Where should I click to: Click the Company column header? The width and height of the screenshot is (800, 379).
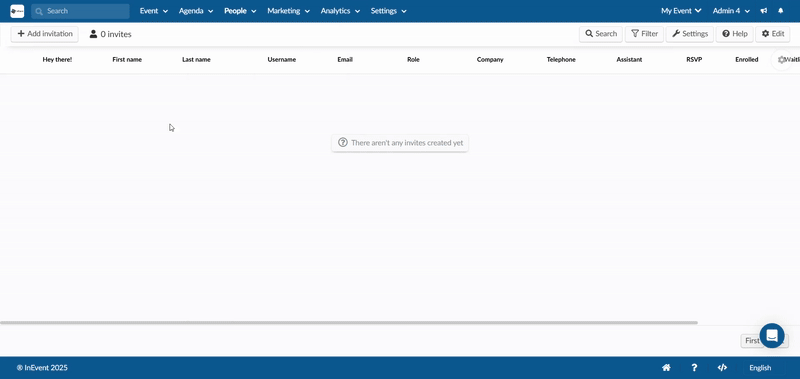point(490,60)
